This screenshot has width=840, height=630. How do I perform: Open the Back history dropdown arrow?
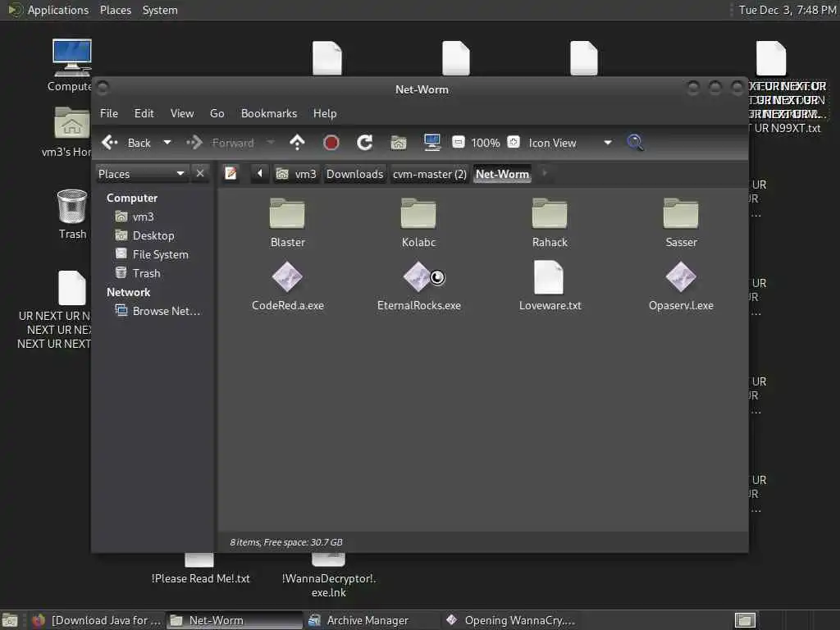167,143
